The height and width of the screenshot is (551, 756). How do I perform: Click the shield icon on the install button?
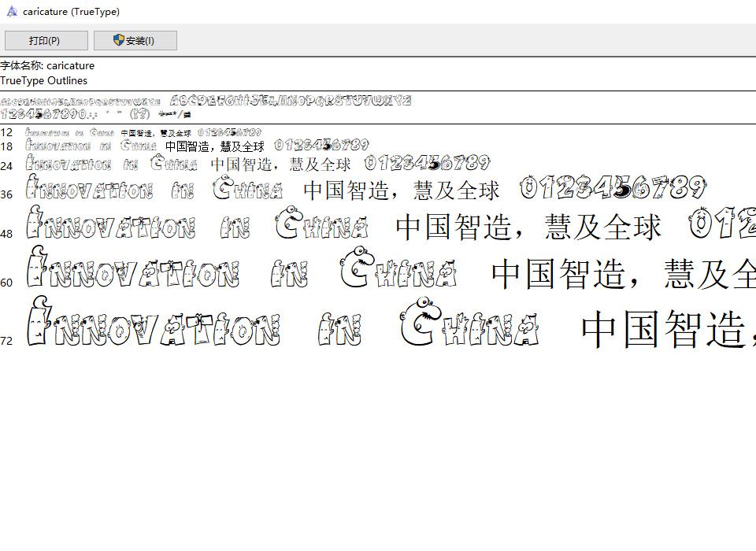click(119, 41)
